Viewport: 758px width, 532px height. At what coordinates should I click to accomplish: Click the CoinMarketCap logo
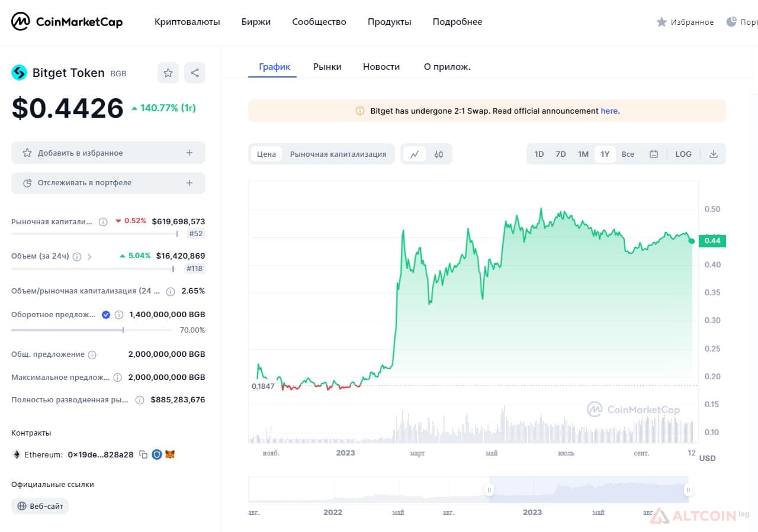(67, 22)
